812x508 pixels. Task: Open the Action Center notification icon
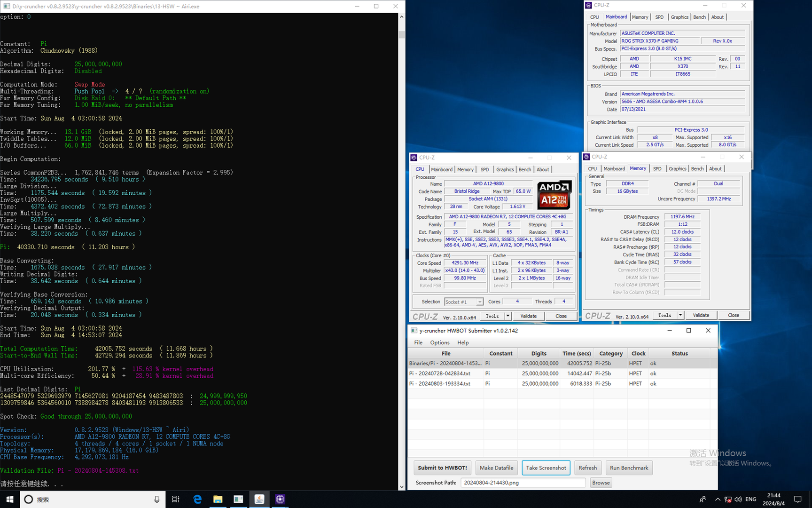(x=797, y=499)
